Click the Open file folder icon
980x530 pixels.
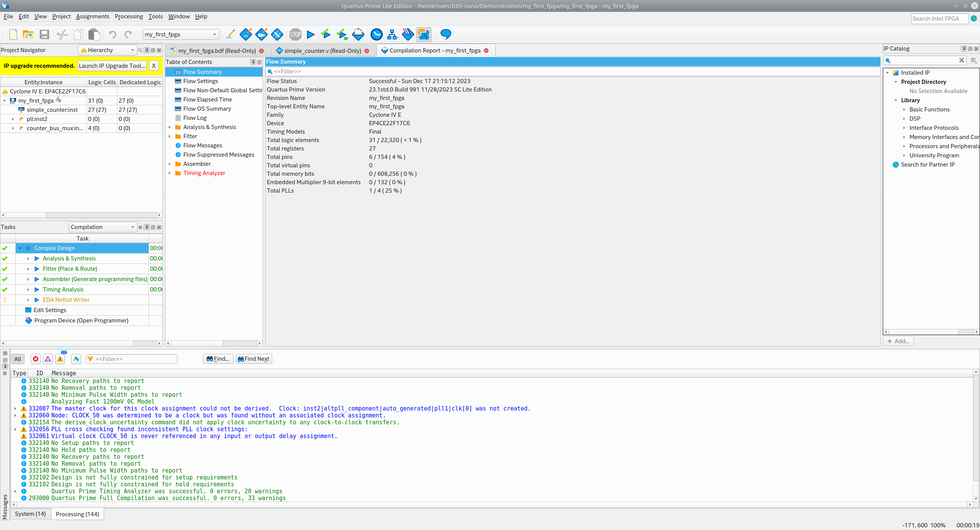(28, 34)
